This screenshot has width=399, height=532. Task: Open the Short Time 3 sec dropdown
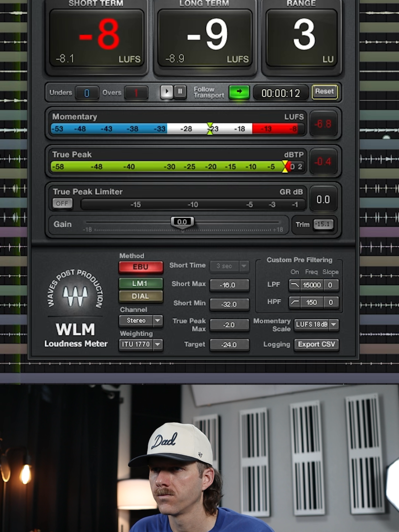230,266
